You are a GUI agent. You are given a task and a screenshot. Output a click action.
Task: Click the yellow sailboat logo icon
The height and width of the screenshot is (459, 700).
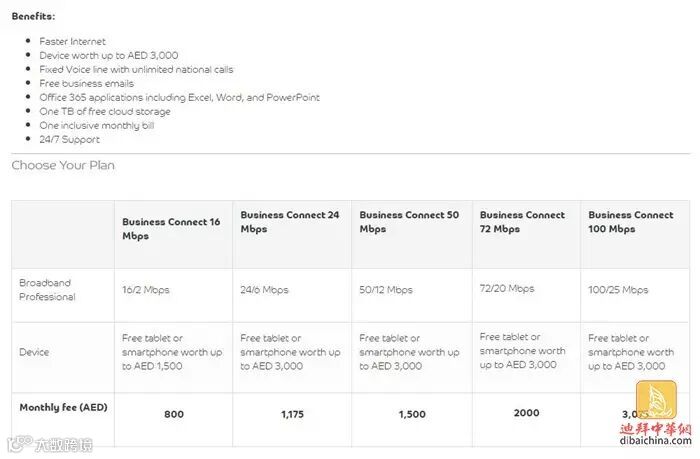[656, 402]
